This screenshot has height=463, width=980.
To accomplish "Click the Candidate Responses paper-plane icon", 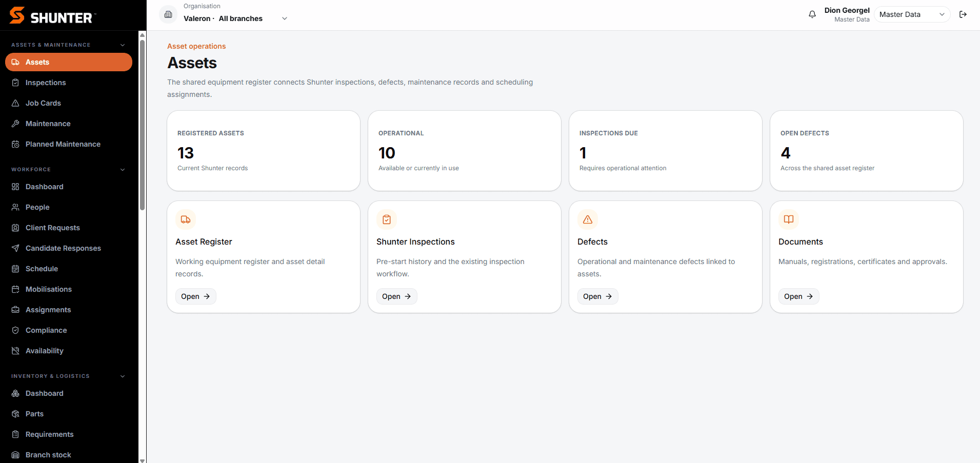I will tap(15, 248).
